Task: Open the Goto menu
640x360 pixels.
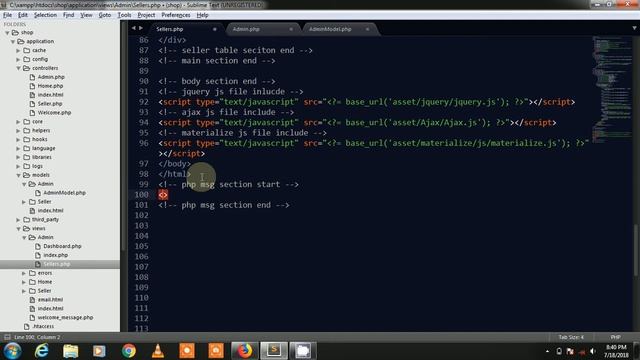Action: pyautogui.click(x=104, y=15)
